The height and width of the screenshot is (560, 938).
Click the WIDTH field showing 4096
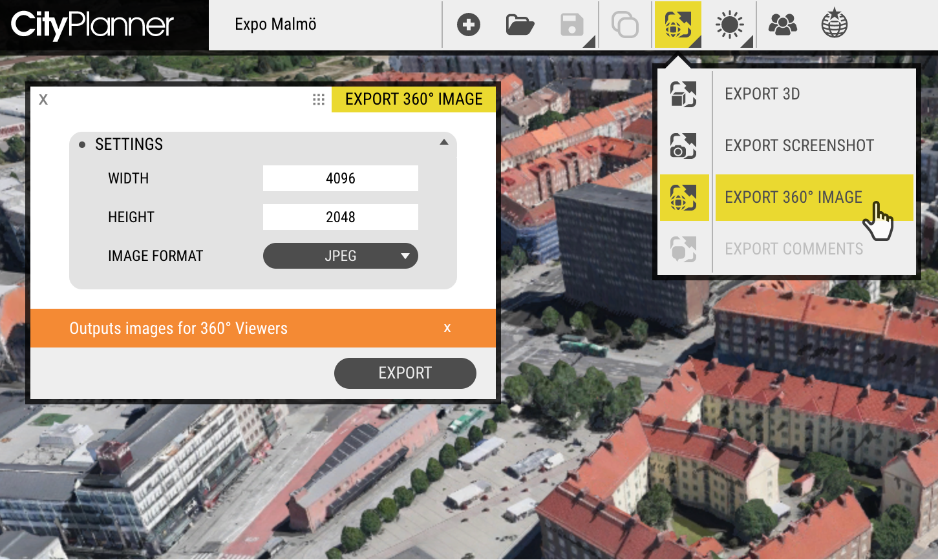click(x=341, y=178)
